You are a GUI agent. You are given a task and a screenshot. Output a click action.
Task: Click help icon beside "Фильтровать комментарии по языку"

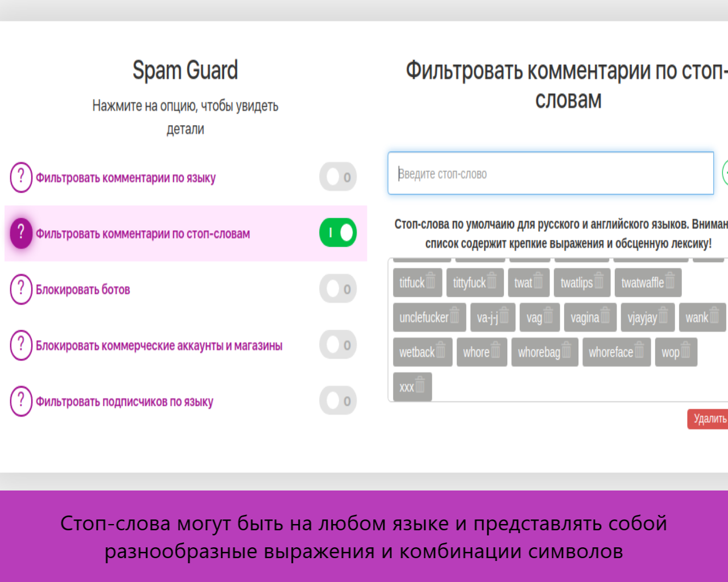tap(21, 177)
